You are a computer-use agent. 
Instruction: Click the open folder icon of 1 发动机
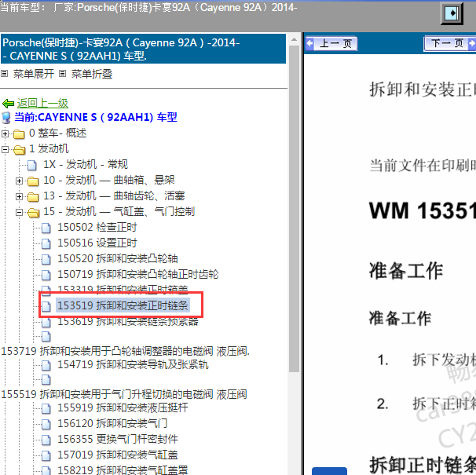tap(19, 150)
